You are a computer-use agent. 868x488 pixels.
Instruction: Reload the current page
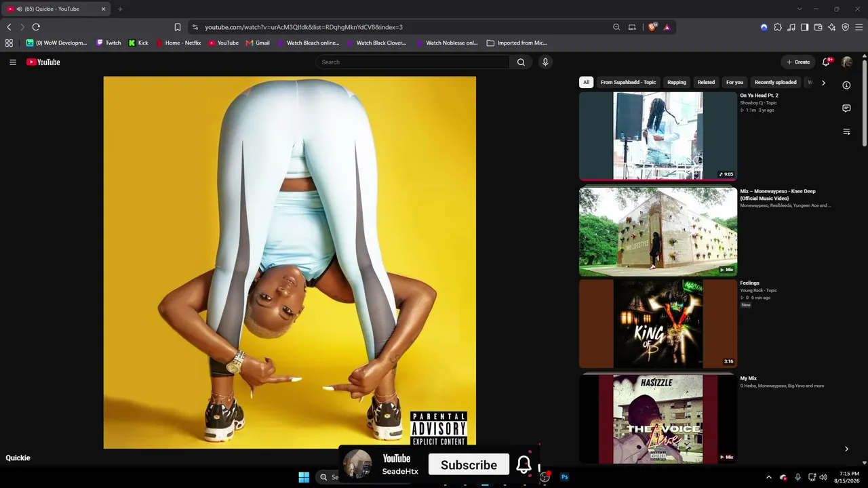point(36,27)
